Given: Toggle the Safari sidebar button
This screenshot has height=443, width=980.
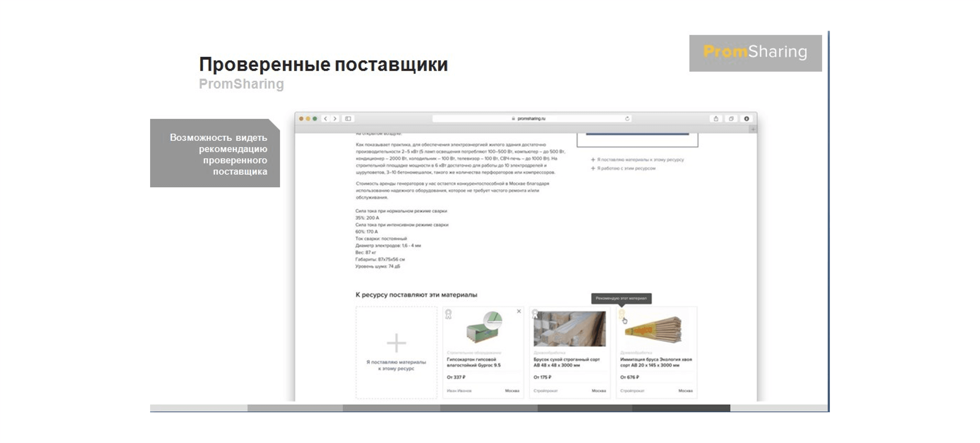Looking at the screenshot, I should point(348,119).
